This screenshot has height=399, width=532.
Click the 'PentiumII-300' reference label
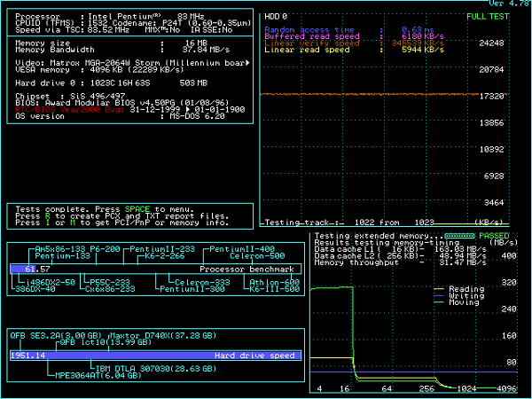pos(192,289)
